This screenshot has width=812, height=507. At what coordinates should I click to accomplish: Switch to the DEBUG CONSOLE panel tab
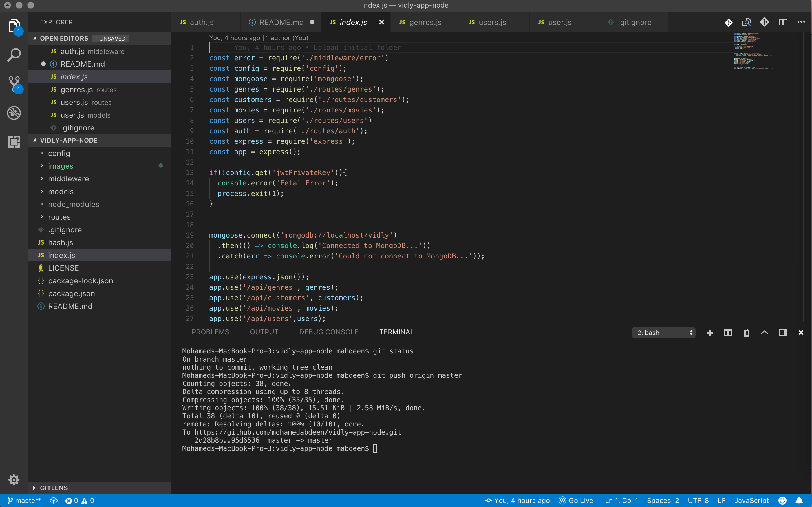point(328,332)
